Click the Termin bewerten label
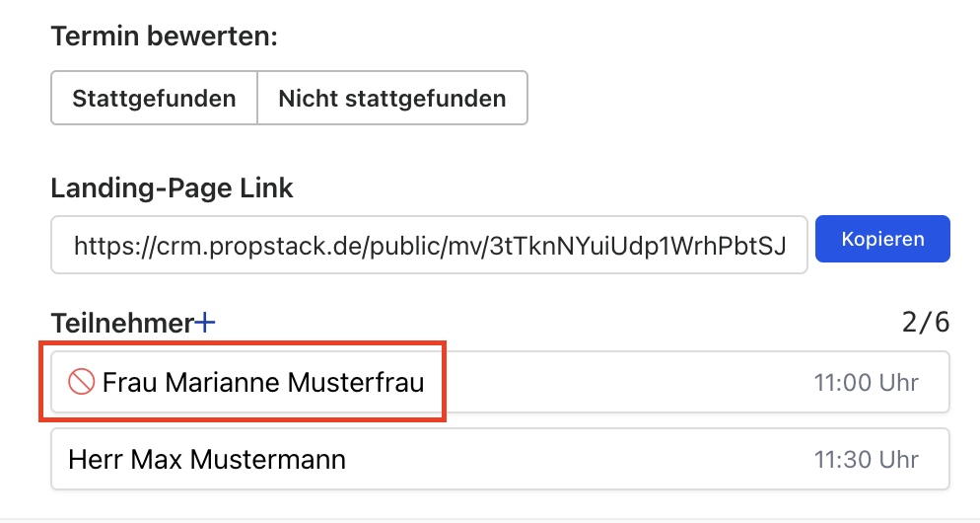This screenshot has height=523, width=980. 165,37
